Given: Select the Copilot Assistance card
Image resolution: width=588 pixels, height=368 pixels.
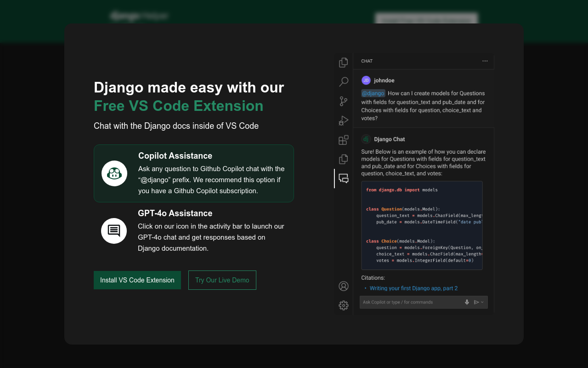Looking at the screenshot, I should click(x=194, y=173).
